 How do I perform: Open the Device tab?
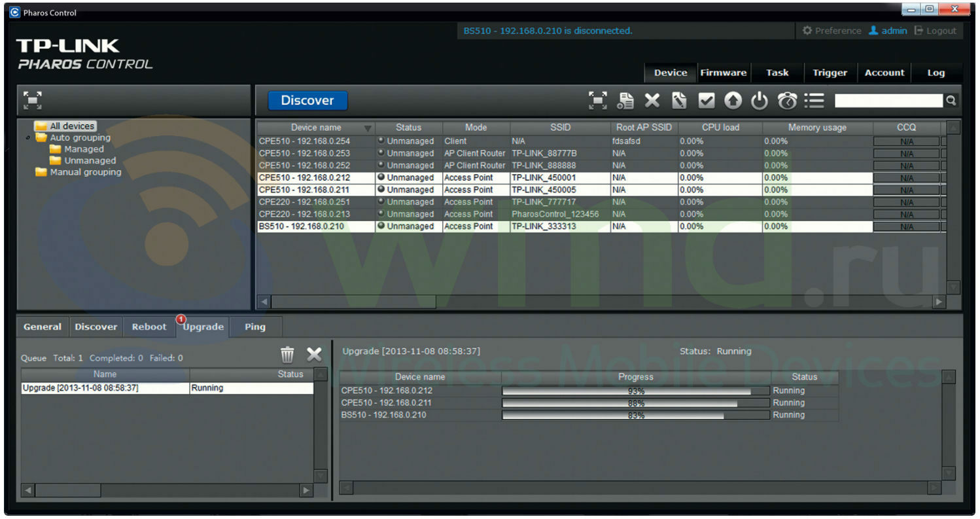[x=671, y=73]
